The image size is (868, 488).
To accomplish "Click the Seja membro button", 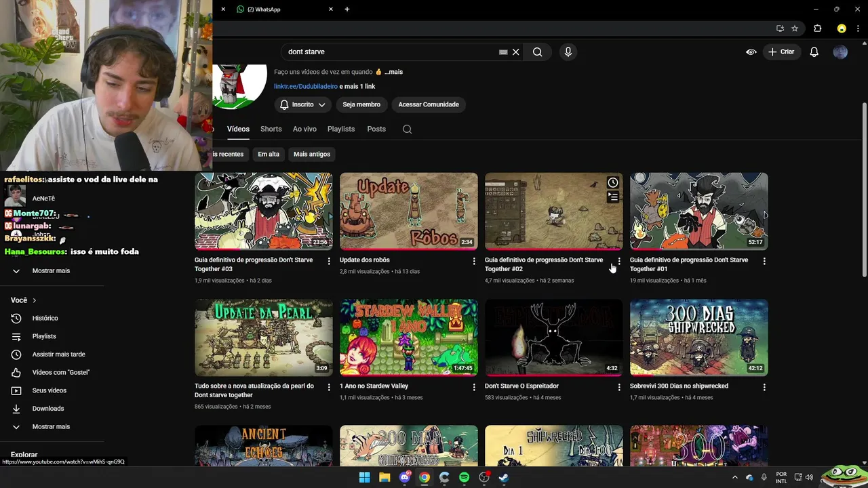I will pyautogui.click(x=361, y=104).
